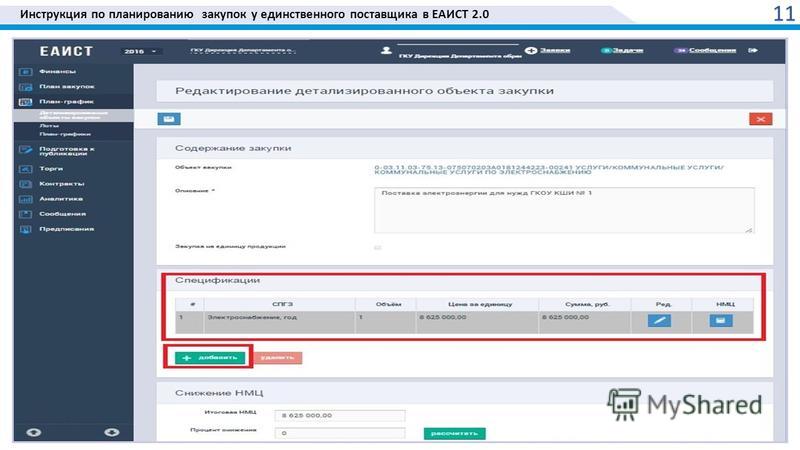Image resolution: width=800 pixels, height=450 pixels.
Task: Open the Финансы menu section
Action: pyautogui.click(x=58, y=71)
